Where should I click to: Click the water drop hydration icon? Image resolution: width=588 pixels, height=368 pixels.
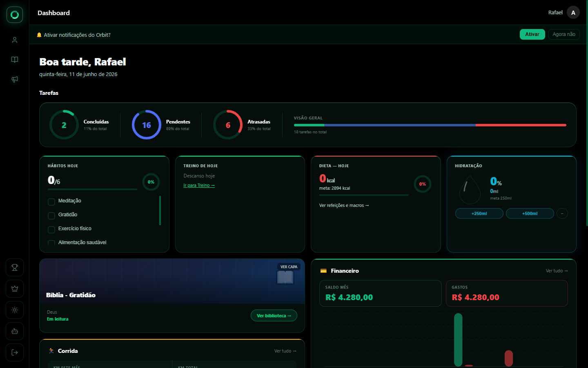[470, 190]
